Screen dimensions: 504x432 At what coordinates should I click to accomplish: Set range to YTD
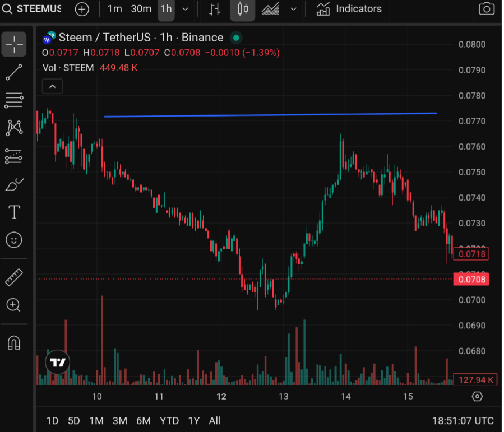tap(169, 421)
